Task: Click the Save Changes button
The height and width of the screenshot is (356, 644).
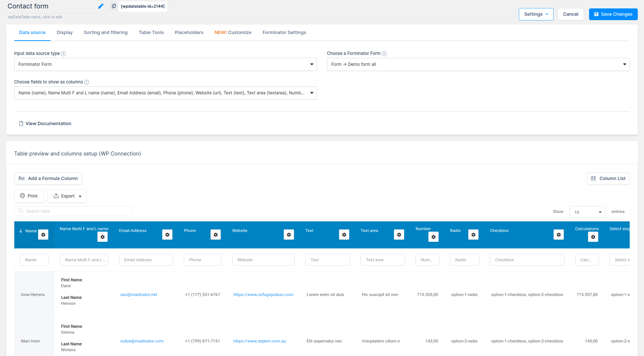Action: click(613, 14)
